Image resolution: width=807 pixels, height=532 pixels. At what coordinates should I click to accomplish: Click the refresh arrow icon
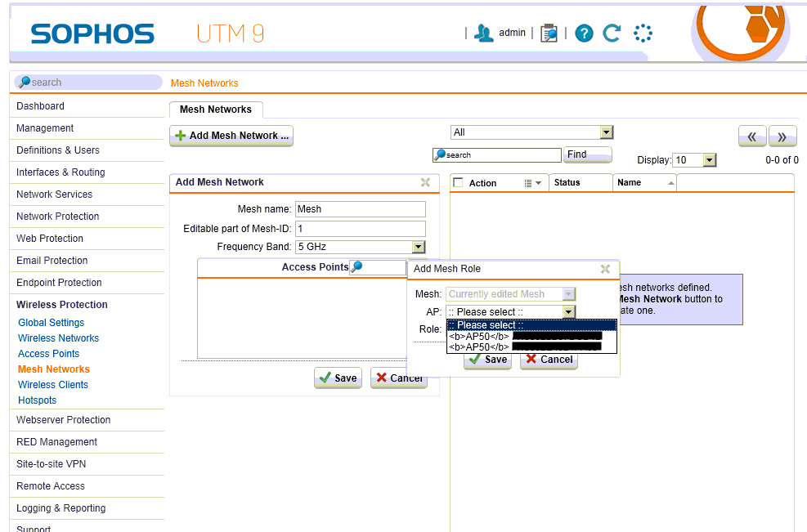[612, 33]
